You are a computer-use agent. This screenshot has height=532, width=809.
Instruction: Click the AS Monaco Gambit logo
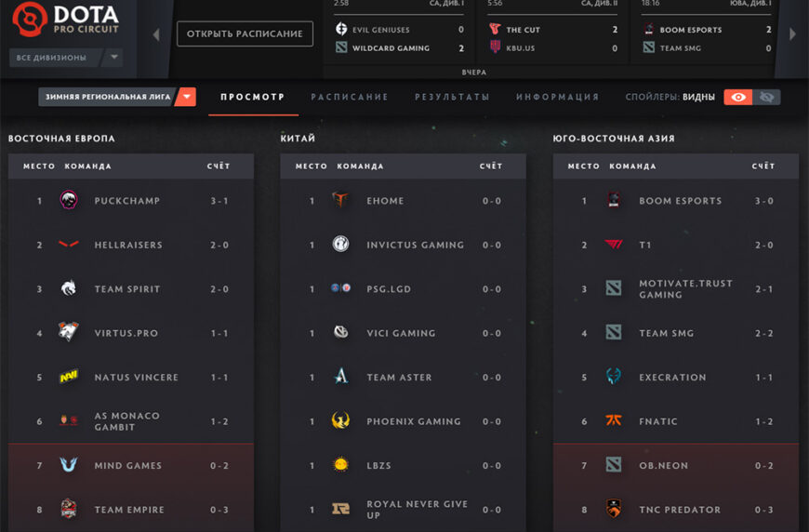69,420
